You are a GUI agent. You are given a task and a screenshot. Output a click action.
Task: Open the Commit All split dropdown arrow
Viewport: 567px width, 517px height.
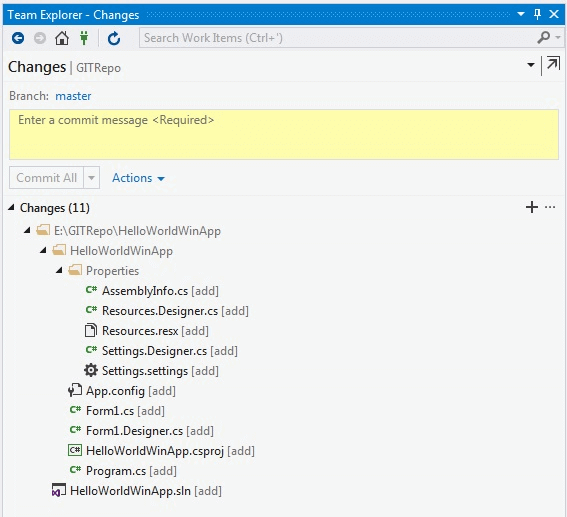click(92, 178)
